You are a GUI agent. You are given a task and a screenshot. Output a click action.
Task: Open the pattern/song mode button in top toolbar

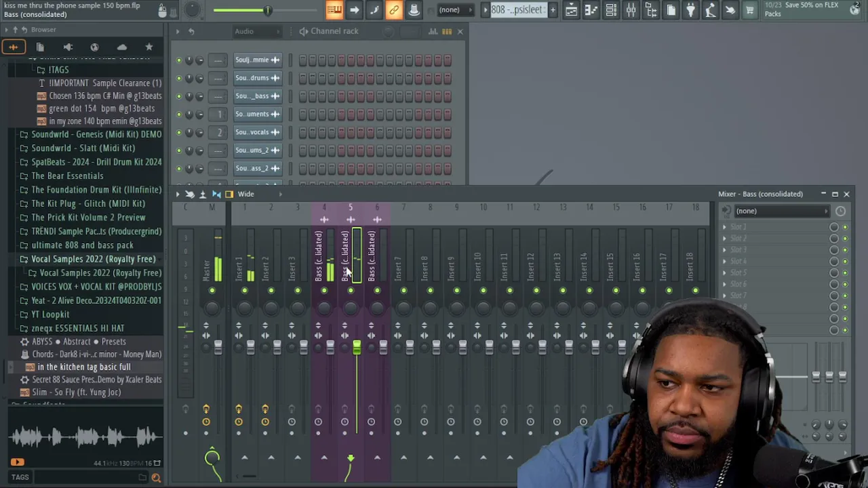click(334, 9)
